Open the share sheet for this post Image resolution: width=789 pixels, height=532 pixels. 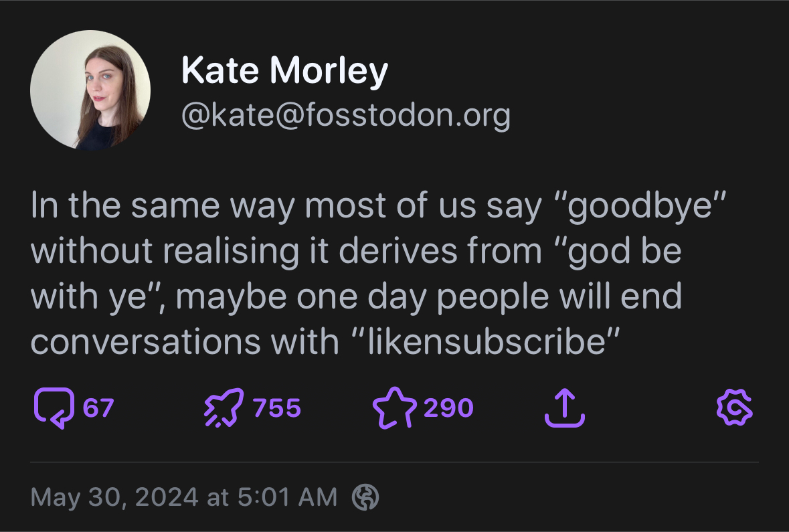565,408
